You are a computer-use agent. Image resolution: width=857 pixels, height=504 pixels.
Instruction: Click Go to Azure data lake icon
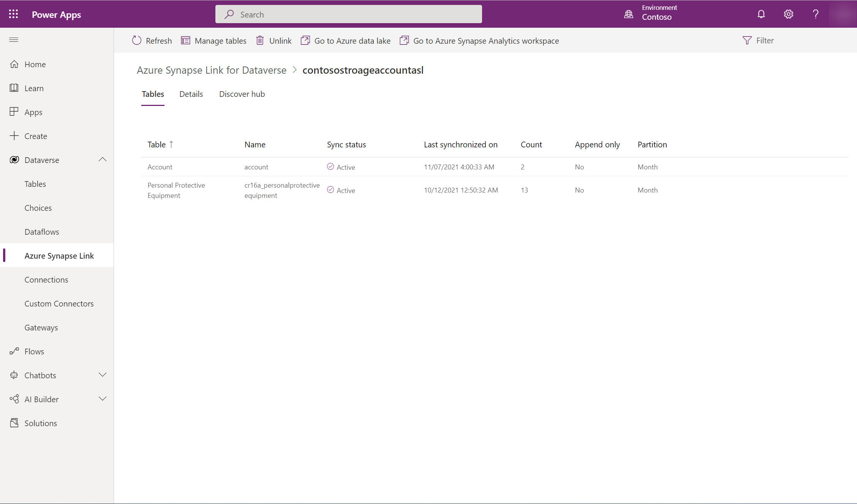[x=305, y=40]
